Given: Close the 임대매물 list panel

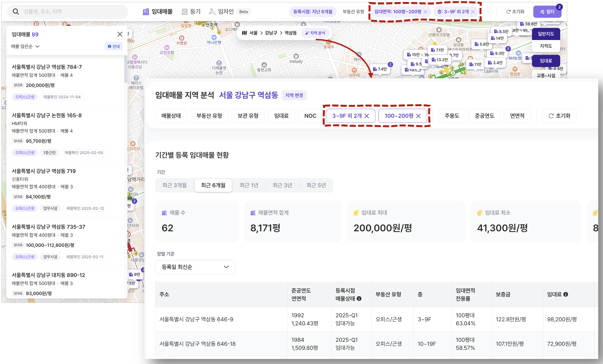Looking at the screenshot, I should point(120,34).
